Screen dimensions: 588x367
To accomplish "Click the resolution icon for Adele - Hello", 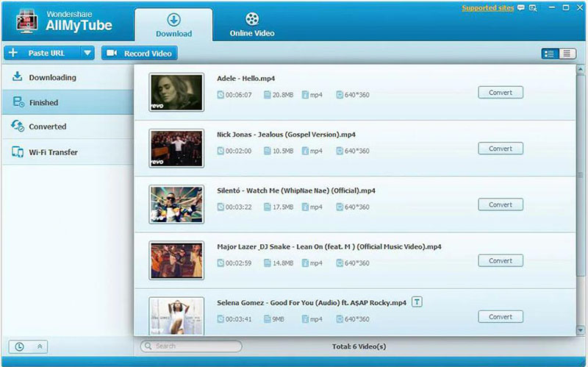I will 340,95.
